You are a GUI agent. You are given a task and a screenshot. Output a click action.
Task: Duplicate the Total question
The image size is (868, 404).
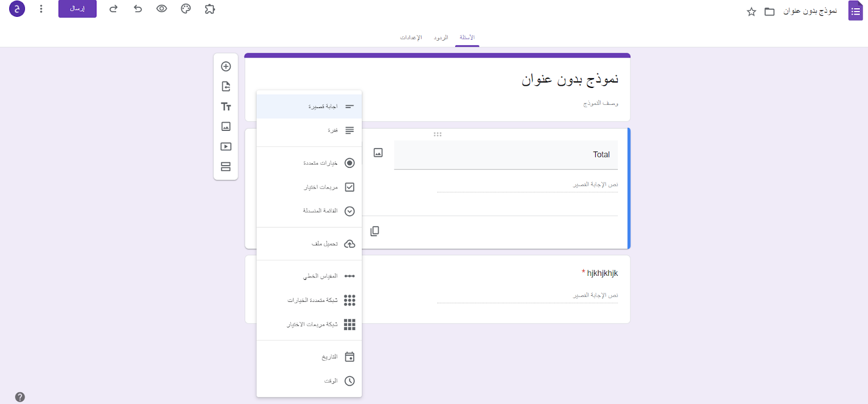[375, 231]
